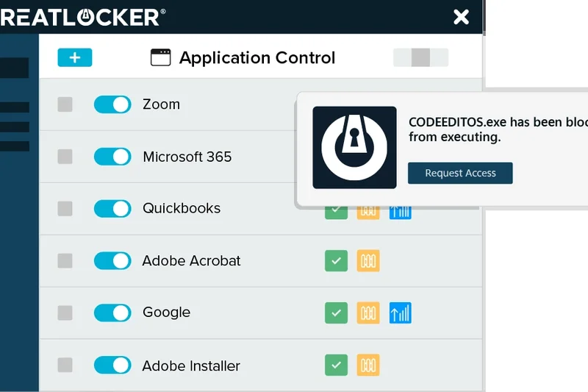Select the Microsoft 365 application name
Viewport: 588px width, 392px height.
click(187, 157)
